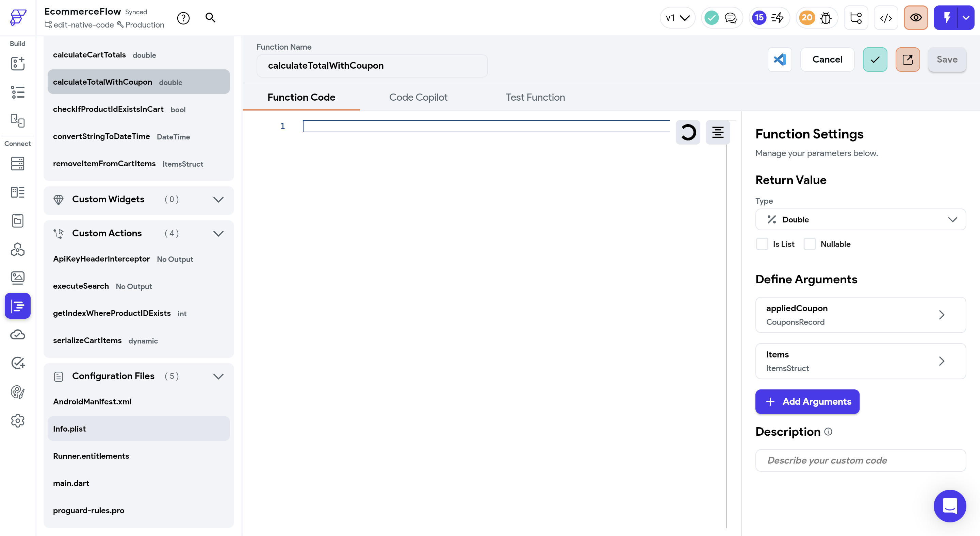The height and width of the screenshot is (536, 980).
Task: Collapse the Configuration Files section
Action: click(218, 376)
